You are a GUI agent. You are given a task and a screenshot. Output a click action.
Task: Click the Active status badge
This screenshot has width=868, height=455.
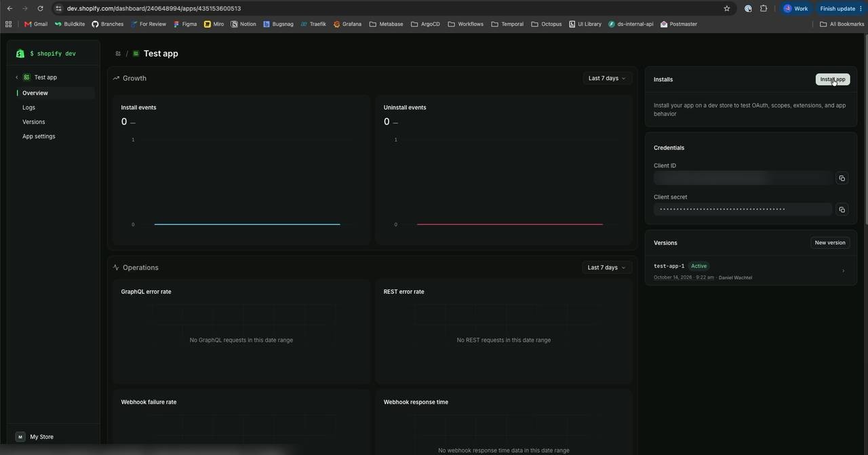[699, 266]
